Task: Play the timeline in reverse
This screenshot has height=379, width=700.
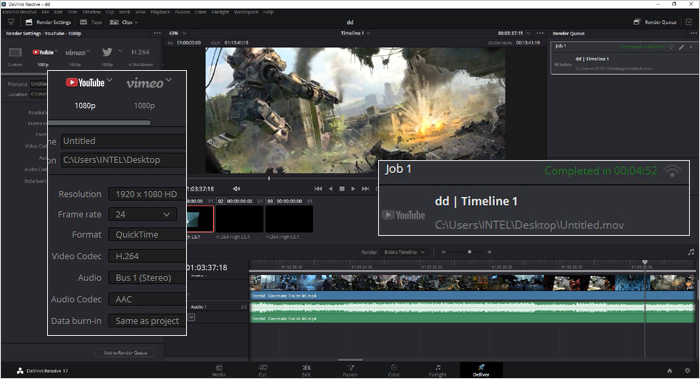Action: (x=330, y=189)
